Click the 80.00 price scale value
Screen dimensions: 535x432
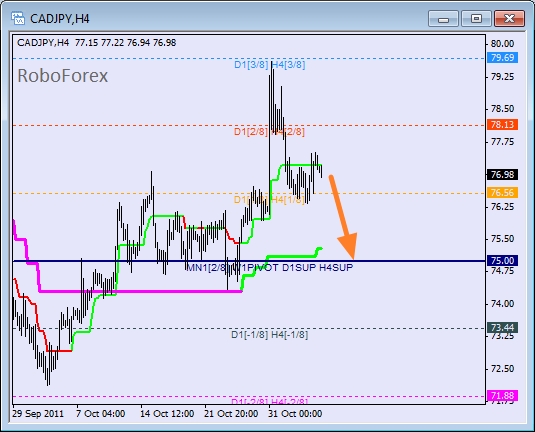coord(502,44)
